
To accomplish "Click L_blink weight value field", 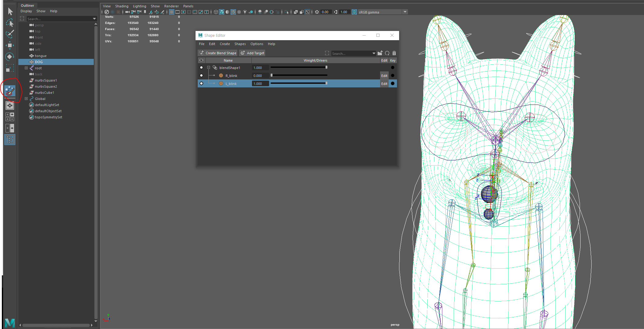I will click(260, 83).
